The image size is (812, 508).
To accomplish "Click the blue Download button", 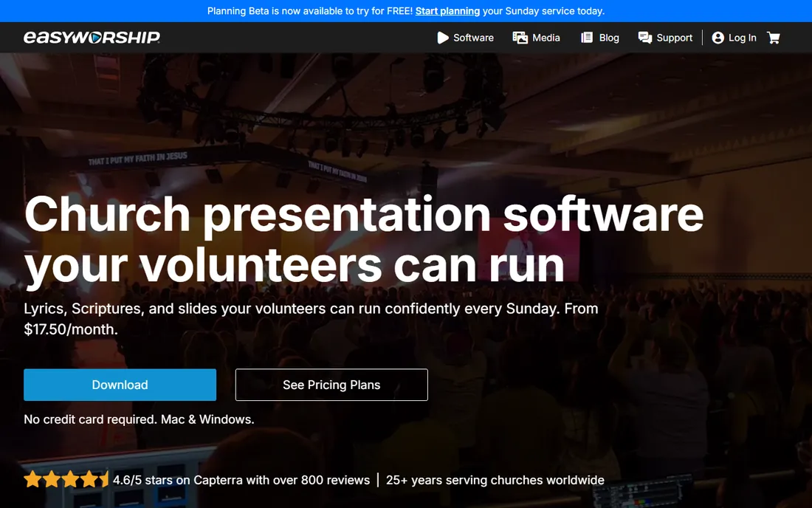I will point(120,385).
